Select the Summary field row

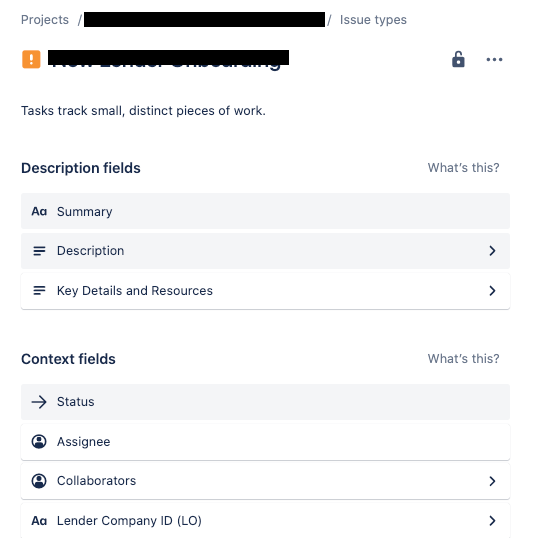click(x=265, y=211)
